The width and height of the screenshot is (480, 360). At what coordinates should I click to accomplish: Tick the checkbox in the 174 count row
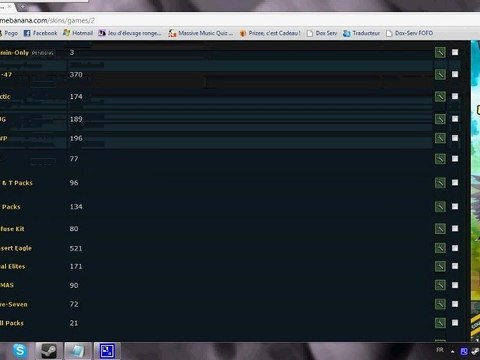(455, 96)
